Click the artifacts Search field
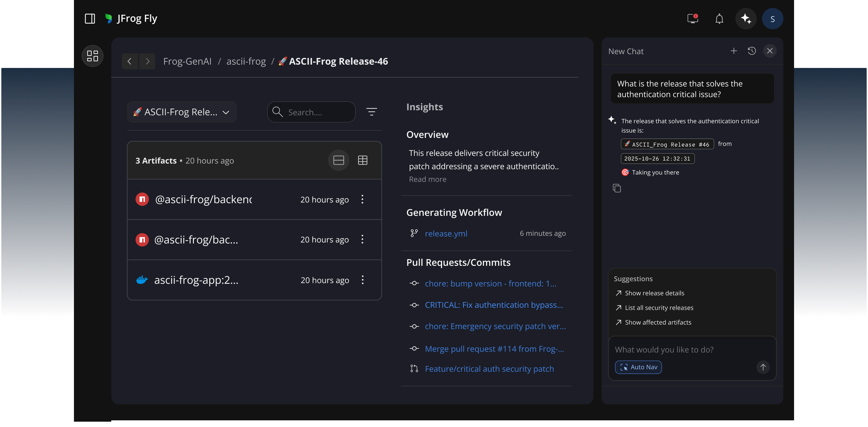Screen dimensions: 868x427 pyautogui.click(x=317, y=112)
